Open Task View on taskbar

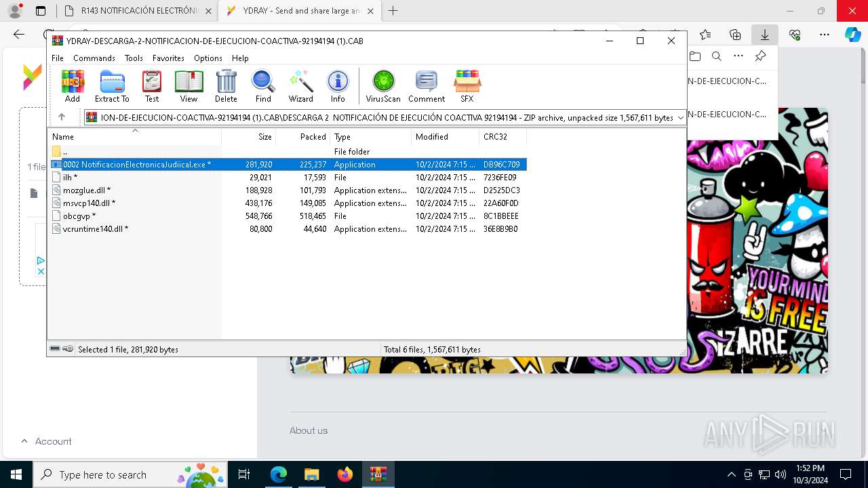(x=244, y=474)
